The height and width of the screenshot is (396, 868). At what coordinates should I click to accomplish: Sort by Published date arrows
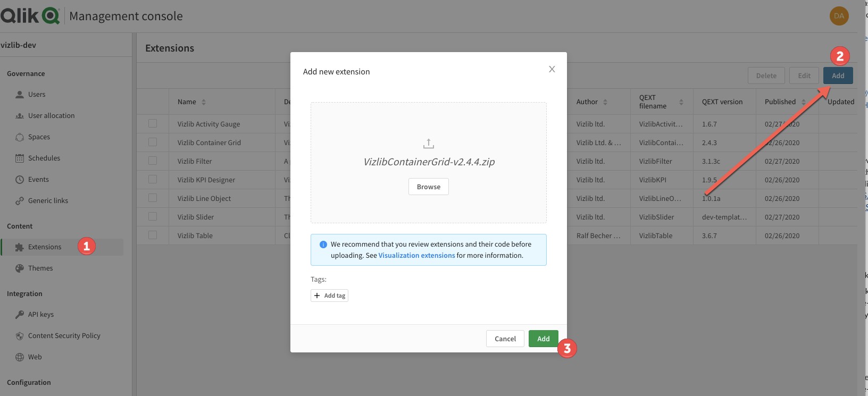804,102
